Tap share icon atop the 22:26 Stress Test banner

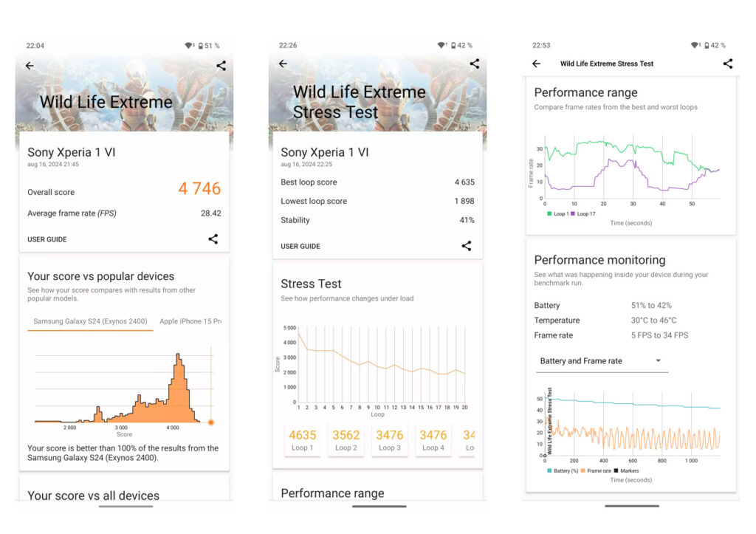click(x=474, y=64)
